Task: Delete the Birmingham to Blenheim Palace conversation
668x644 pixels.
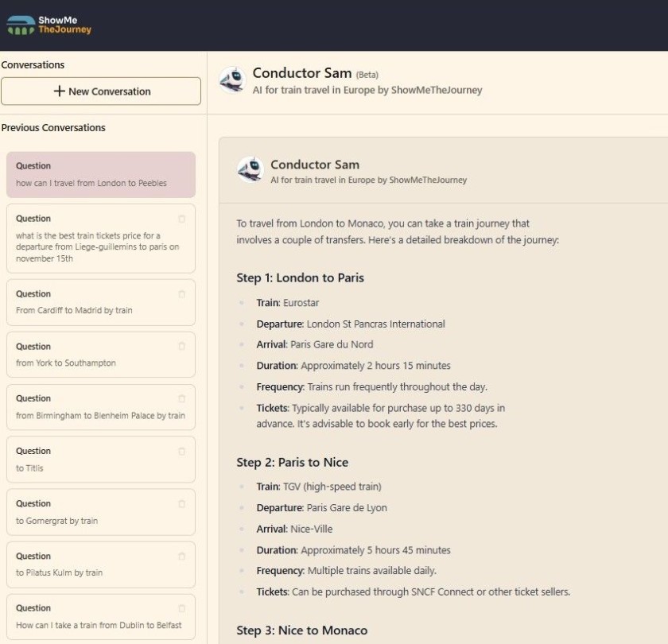Action: (x=181, y=398)
